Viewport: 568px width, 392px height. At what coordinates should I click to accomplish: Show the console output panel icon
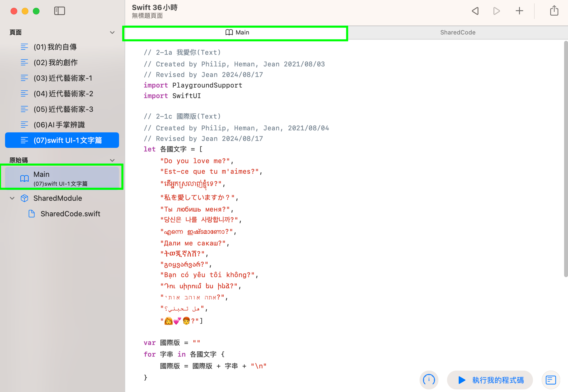(x=550, y=380)
